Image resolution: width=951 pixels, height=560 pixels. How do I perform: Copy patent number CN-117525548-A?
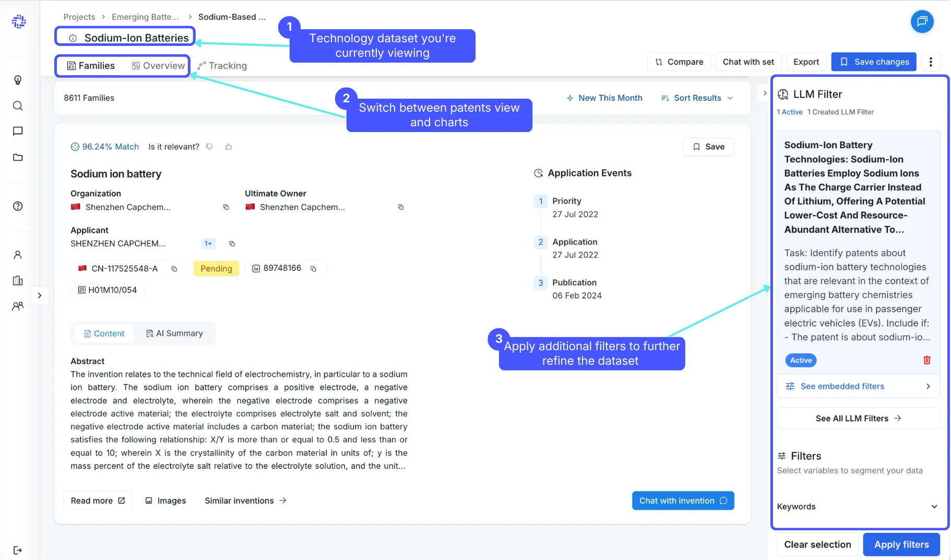[x=174, y=269]
